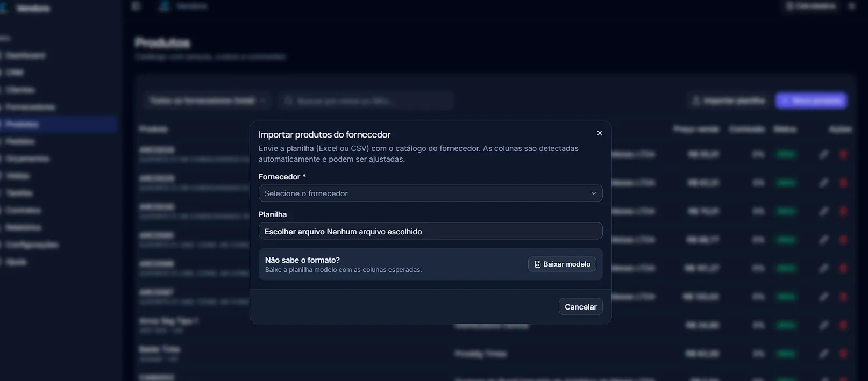
Task: Click the 'Não sabe o formato?' heading
Action: click(302, 260)
